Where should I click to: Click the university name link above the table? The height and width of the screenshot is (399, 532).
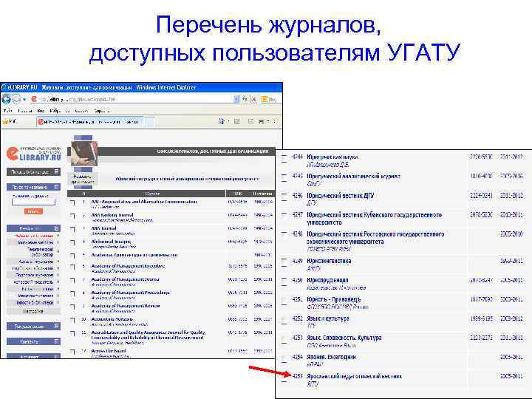tap(187, 179)
